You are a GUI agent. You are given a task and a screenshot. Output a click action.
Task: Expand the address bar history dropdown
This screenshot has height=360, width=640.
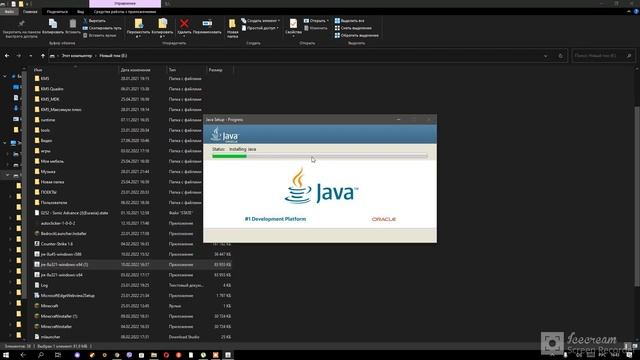[x=546, y=56]
